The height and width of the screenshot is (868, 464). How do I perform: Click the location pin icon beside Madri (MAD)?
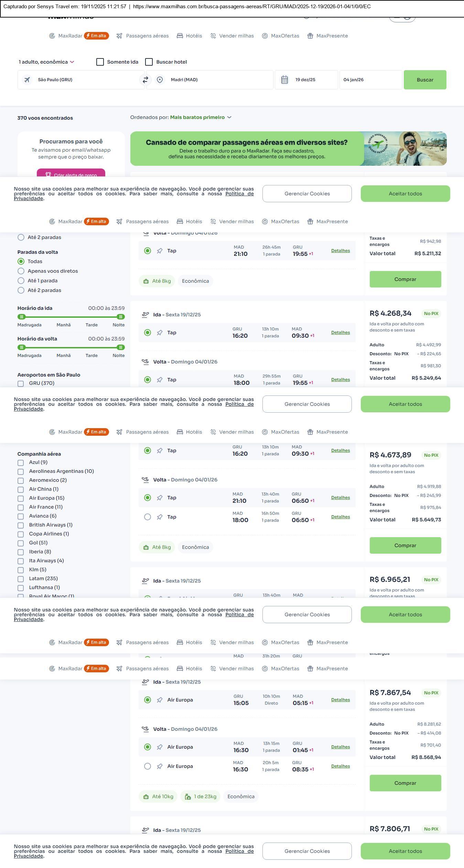click(160, 80)
